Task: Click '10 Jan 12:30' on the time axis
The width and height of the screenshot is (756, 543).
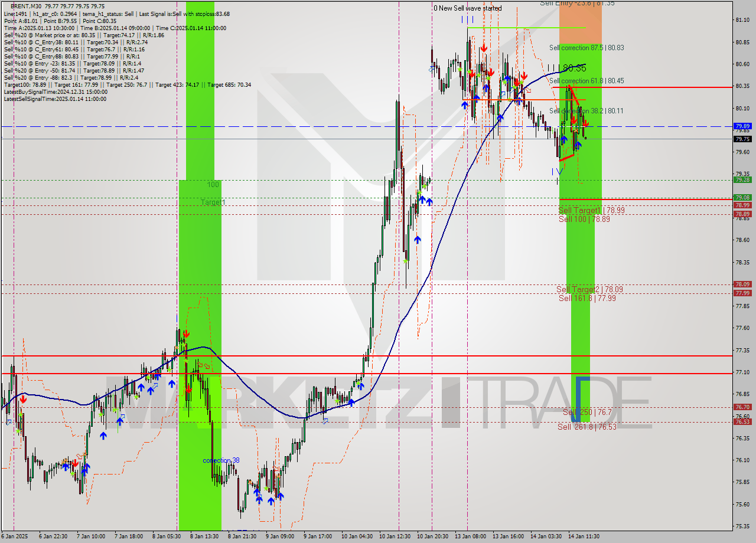Action: click(x=396, y=537)
